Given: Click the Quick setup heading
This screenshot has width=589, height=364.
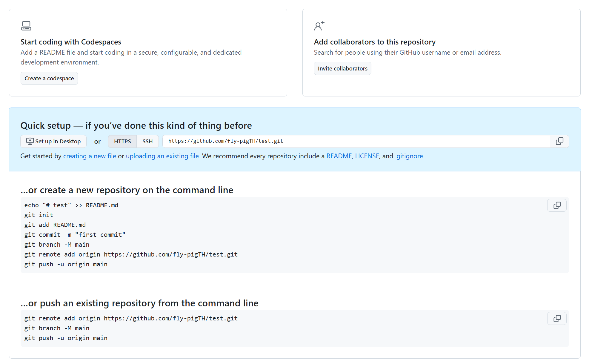Looking at the screenshot, I should pos(136,126).
